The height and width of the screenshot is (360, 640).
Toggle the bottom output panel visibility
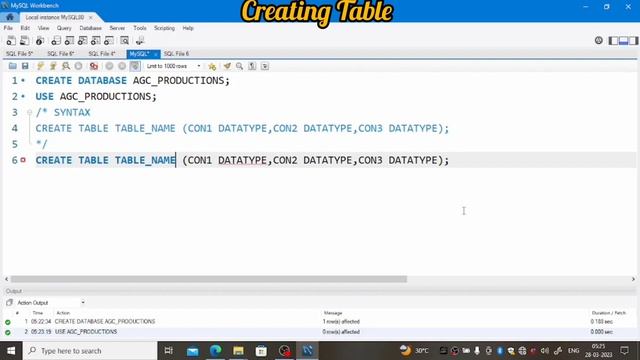[x=623, y=40]
